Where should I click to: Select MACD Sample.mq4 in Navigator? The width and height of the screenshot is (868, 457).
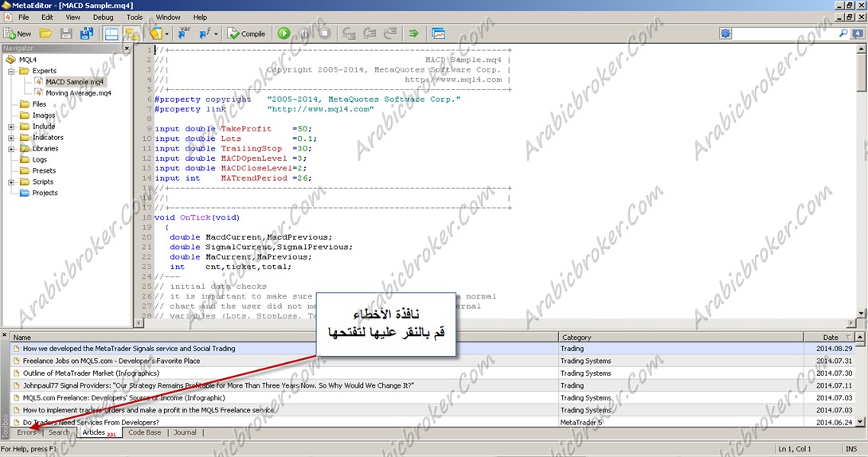(x=74, y=82)
